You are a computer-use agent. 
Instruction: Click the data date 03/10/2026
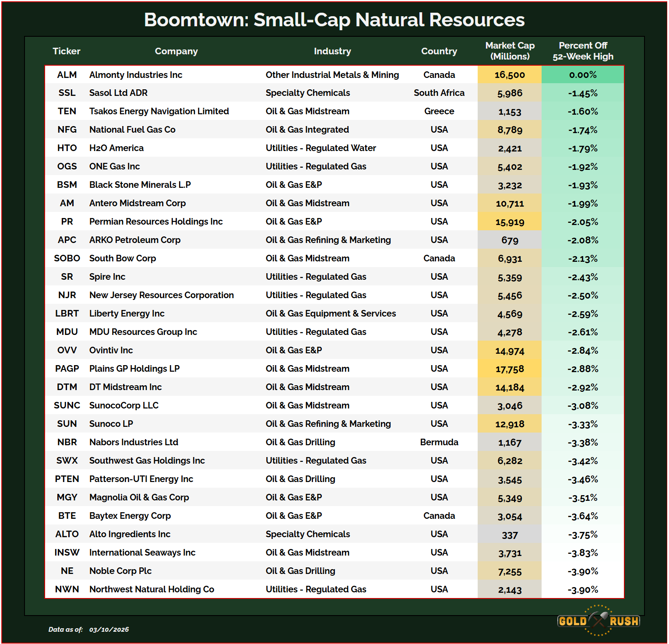click(109, 630)
